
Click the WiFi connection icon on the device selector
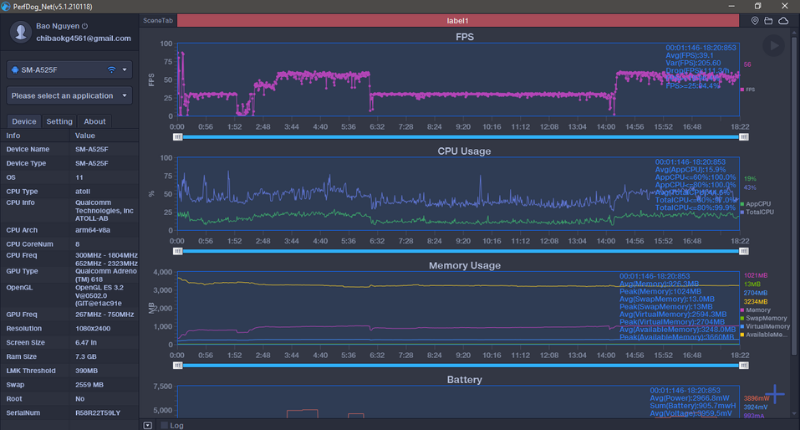[x=111, y=70]
